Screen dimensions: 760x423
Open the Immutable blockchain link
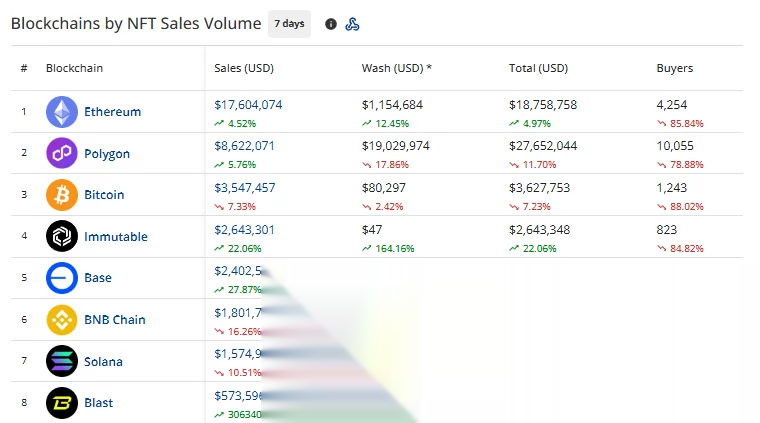[x=116, y=236]
